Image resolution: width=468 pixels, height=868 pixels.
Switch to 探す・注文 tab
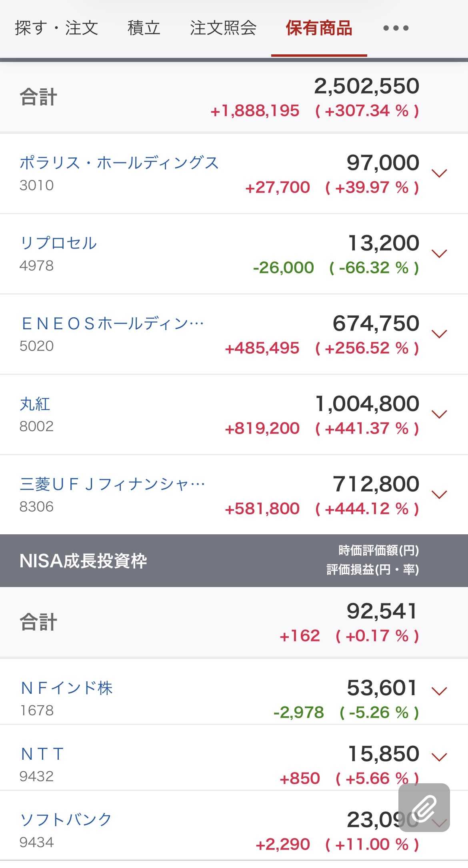point(56,28)
